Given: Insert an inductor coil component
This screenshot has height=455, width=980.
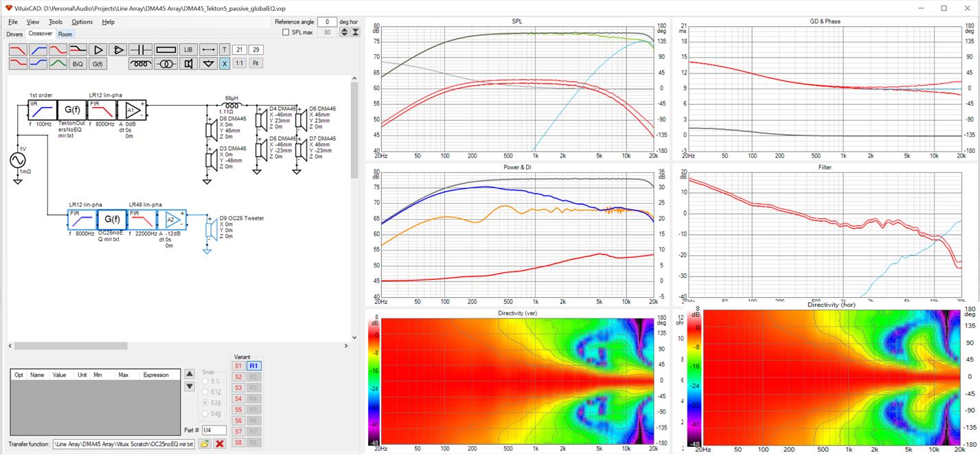Looking at the screenshot, I should pyautogui.click(x=141, y=64).
